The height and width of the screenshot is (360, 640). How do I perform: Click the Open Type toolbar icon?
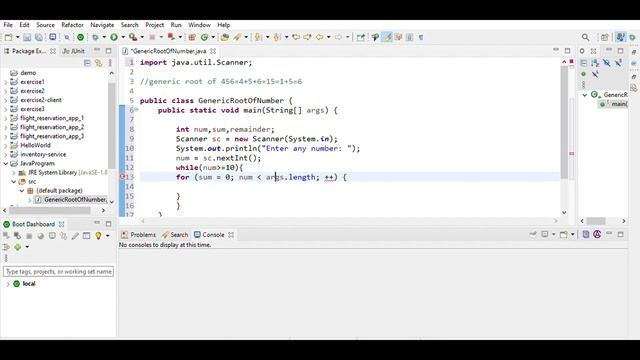pos(224,37)
